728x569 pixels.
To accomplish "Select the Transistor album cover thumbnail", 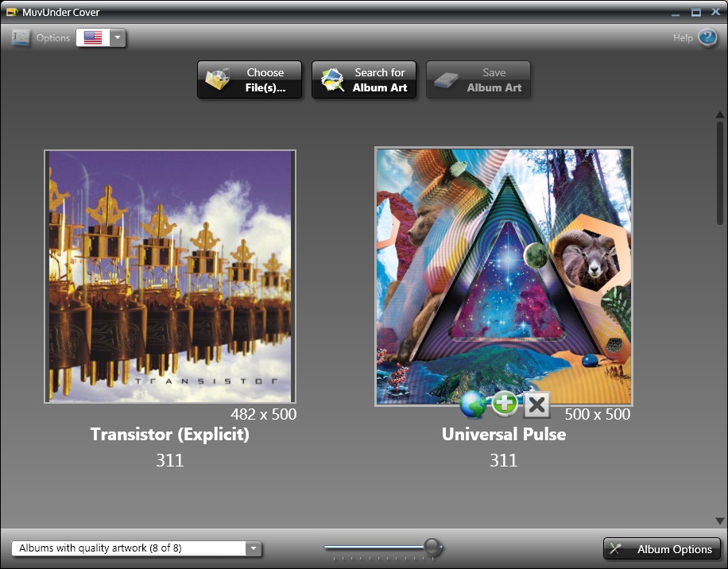I will click(170, 277).
